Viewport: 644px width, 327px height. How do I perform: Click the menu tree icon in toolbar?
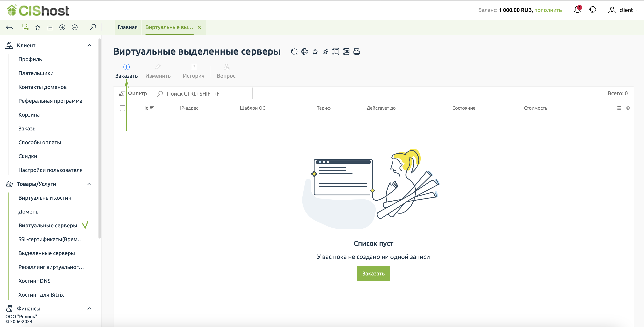(25, 27)
